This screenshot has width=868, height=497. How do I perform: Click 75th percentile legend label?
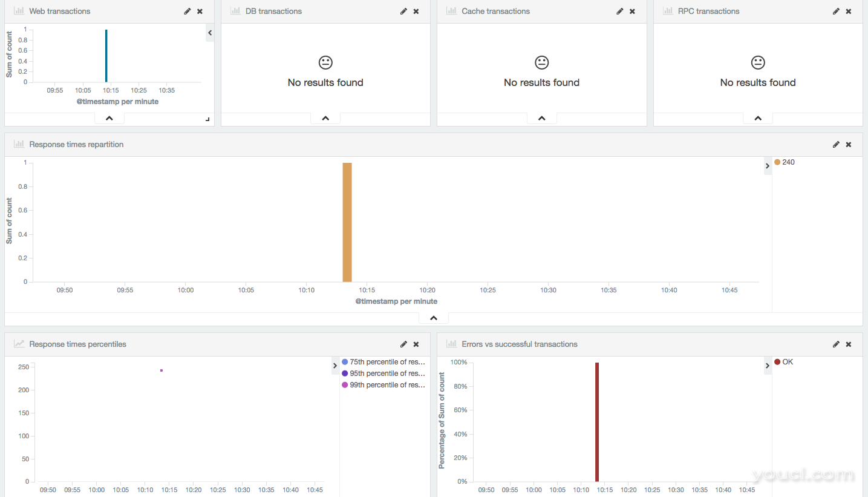(388, 362)
